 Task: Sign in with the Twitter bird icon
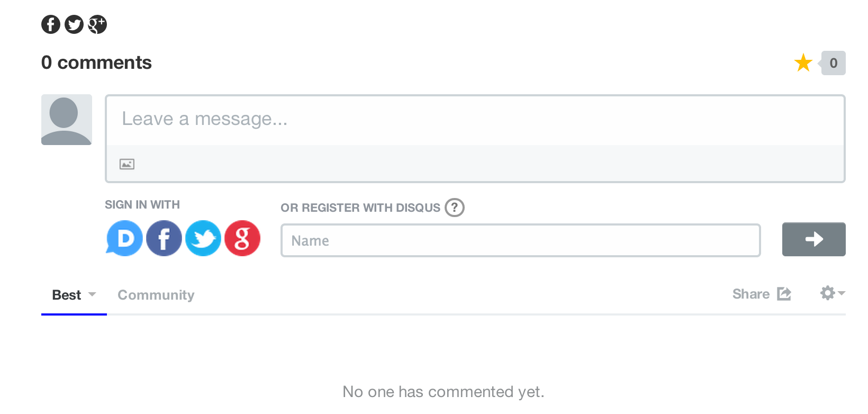pos(203,238)
